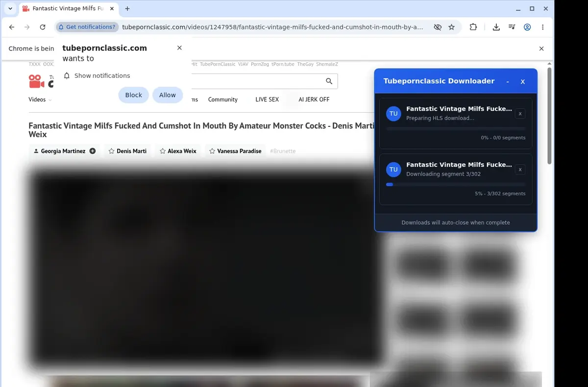This screenshot has height=387, width=588.
Task: Click "5% - 3/302 segments" status text
Action: pyautogui.click(x=500, y=193)
